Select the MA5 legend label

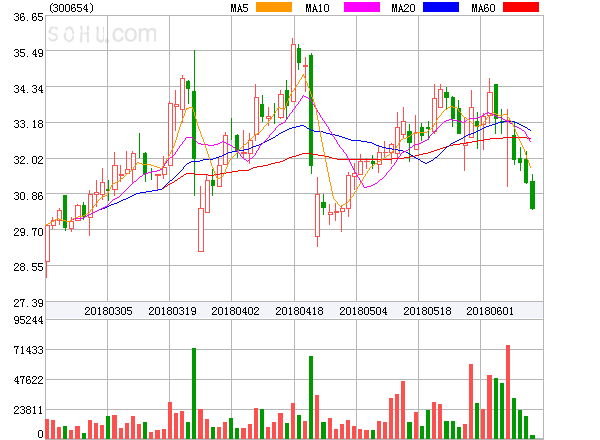coord(240,8)
